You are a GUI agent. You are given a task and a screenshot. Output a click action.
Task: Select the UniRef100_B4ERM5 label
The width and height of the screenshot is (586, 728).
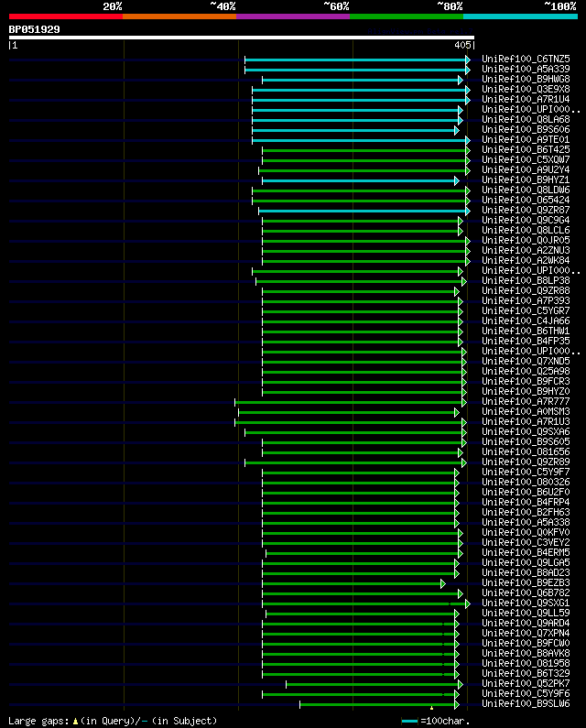pyautogui.click(x=526, y=552)
